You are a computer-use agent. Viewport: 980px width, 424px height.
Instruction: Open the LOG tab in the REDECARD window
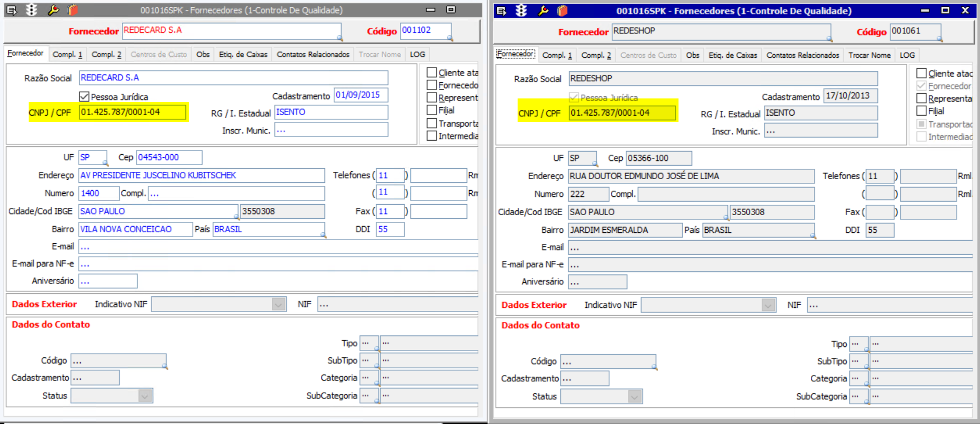418,54
